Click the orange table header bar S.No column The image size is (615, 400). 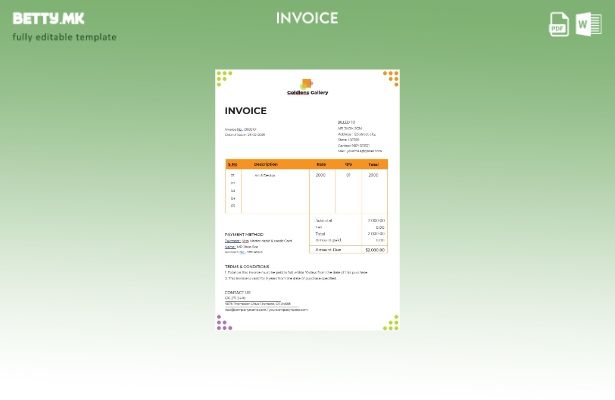233,164
